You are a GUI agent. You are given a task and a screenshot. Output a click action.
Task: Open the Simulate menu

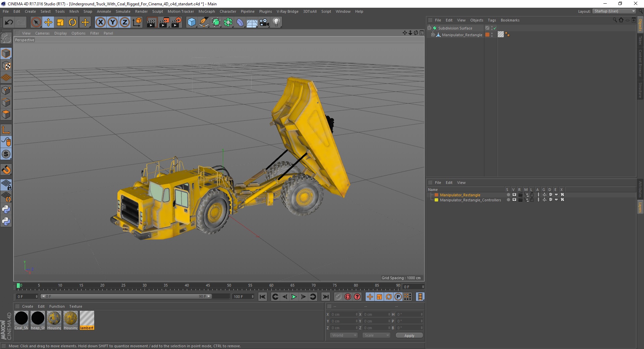(x=123, y=11)
